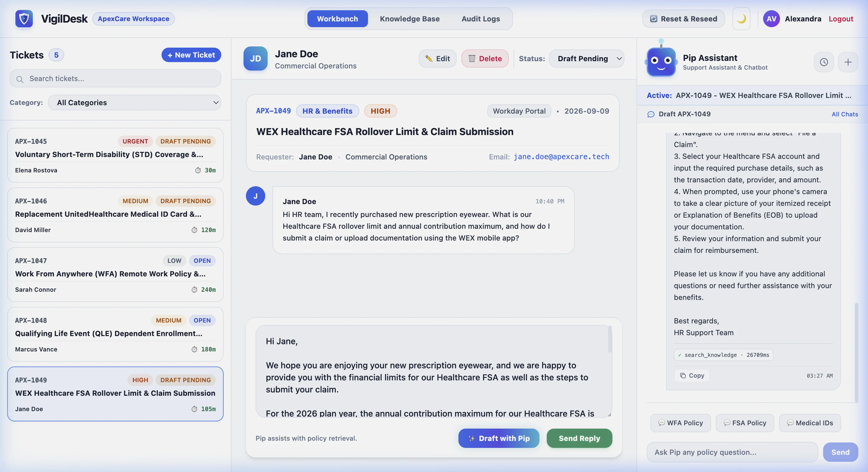Focus the Ask Pip policy question field
The height and width of the screenshot is (472, 868).
(732, 452)
